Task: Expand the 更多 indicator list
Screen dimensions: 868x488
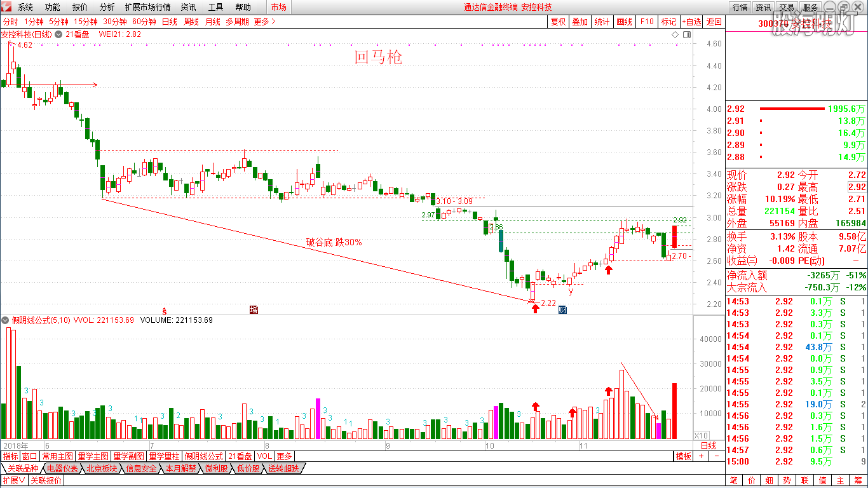Action: click(284, 456)
